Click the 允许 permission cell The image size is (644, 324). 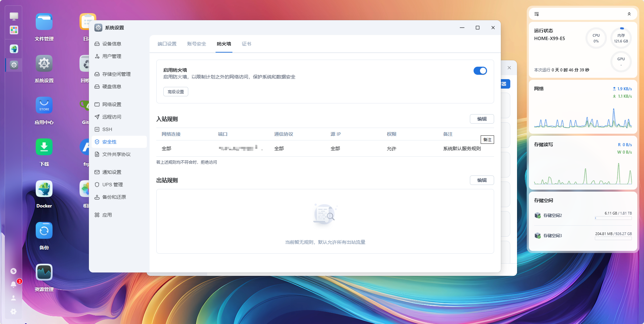coord(392,149)
